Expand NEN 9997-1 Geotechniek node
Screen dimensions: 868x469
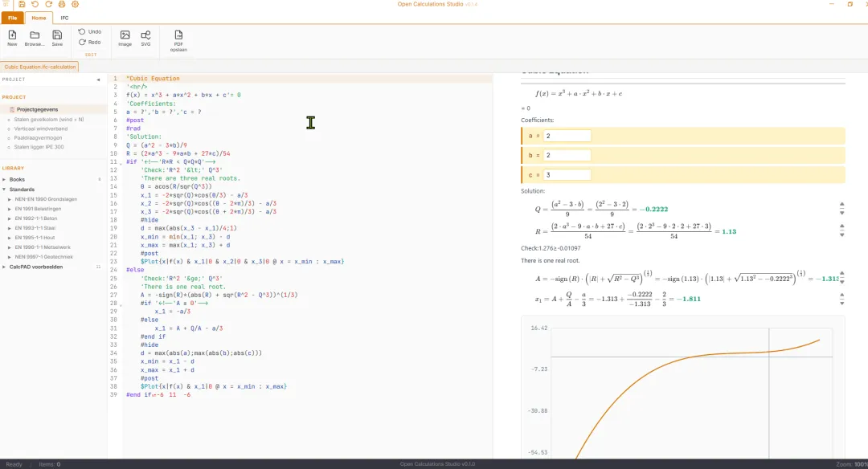coord(10,257)
